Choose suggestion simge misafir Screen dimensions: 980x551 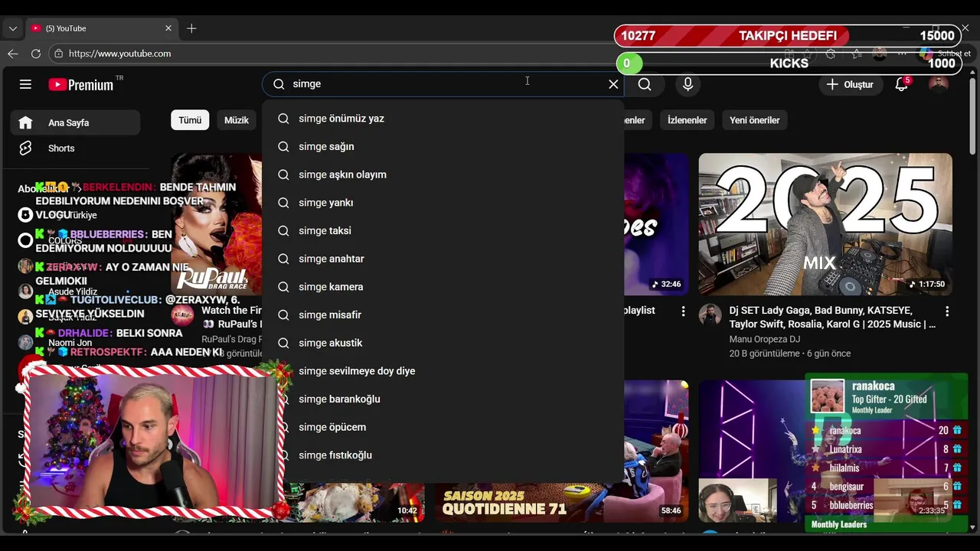pyautogui.click(x=443, y=315)
